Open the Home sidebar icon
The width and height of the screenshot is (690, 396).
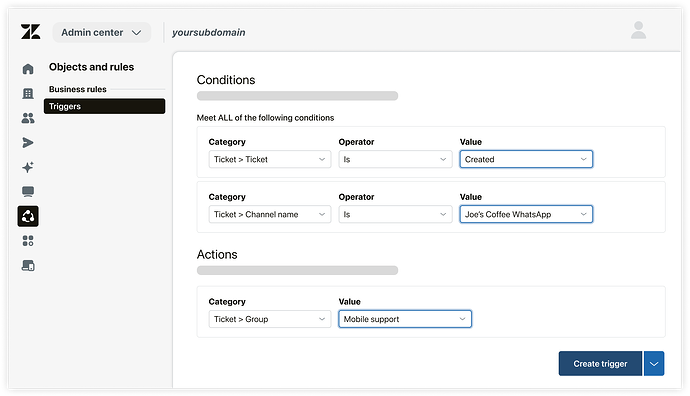28,69
